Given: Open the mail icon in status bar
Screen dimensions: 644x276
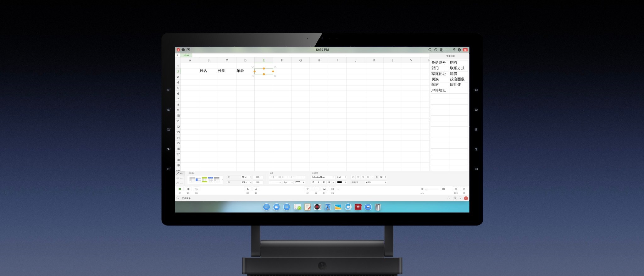Looking at the screenshot, I should 188,50.
